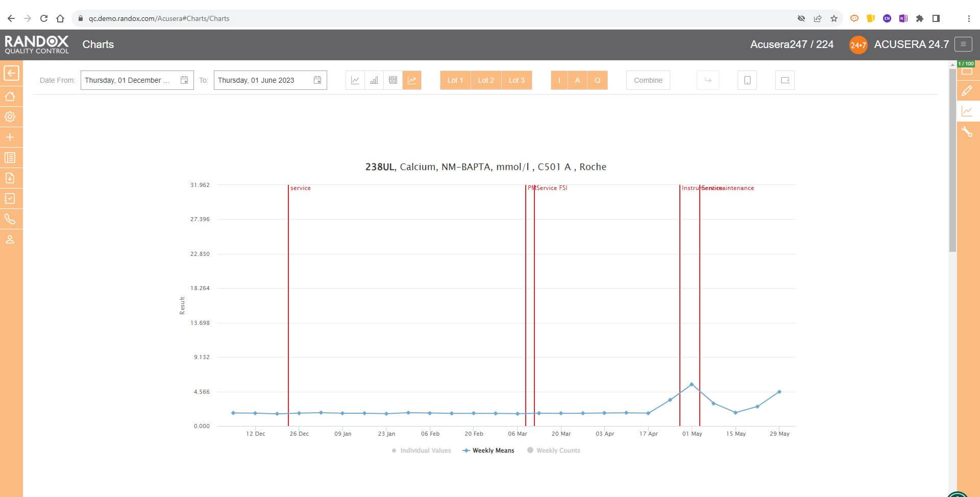Viewport: 980px width, 497px height.
Task: Click the 01 May weekly mean peak point
Action: 692,384
